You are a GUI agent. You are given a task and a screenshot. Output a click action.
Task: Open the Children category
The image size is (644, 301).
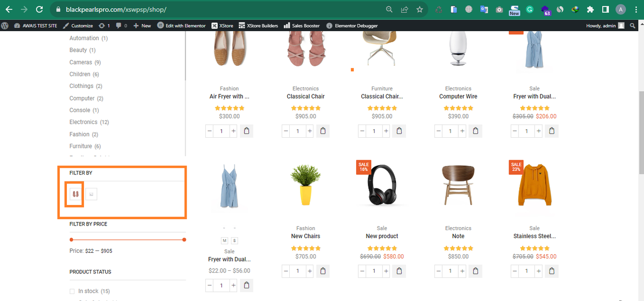80,74
